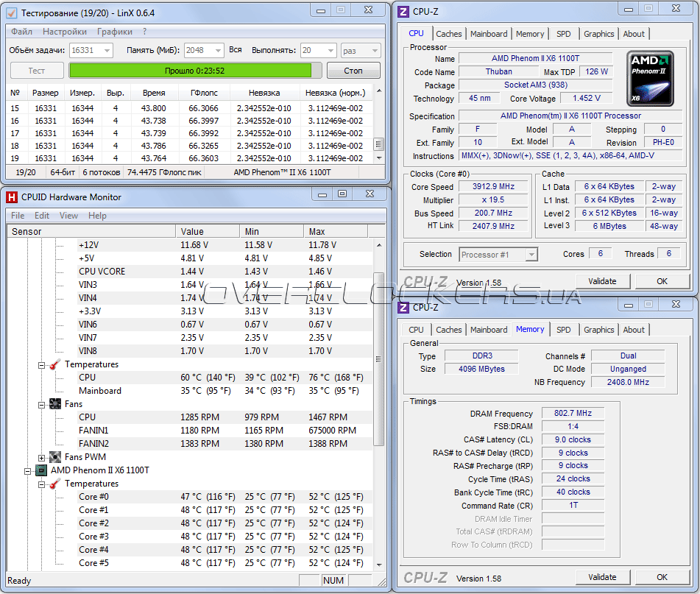
Task: Switch to Caches tab in CPU-Z processor window
Action: point(448,33)
